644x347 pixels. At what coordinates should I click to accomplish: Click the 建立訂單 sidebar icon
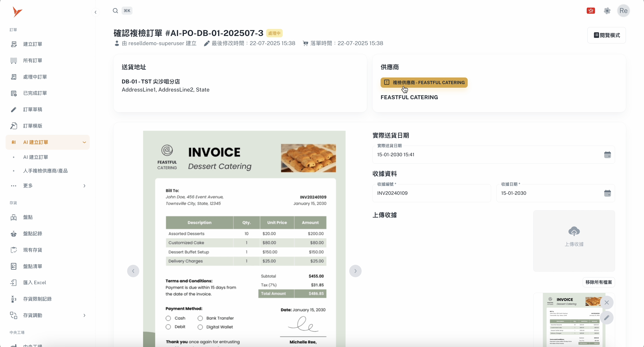click(14, 44)
